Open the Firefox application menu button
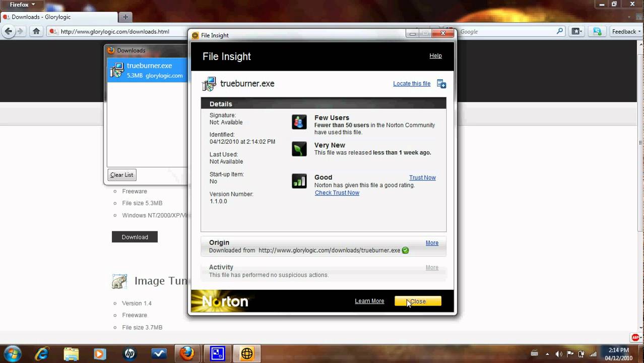Screen dimensions: 644x363 23,5
